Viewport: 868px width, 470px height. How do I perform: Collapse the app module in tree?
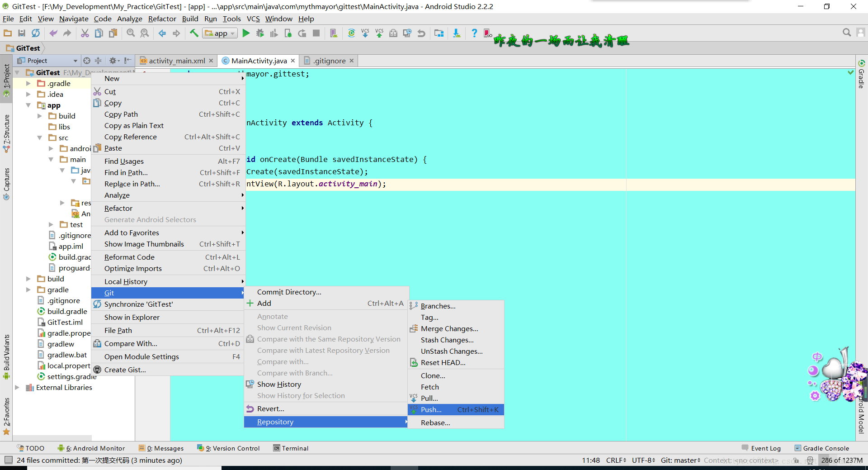coord(28,105)
